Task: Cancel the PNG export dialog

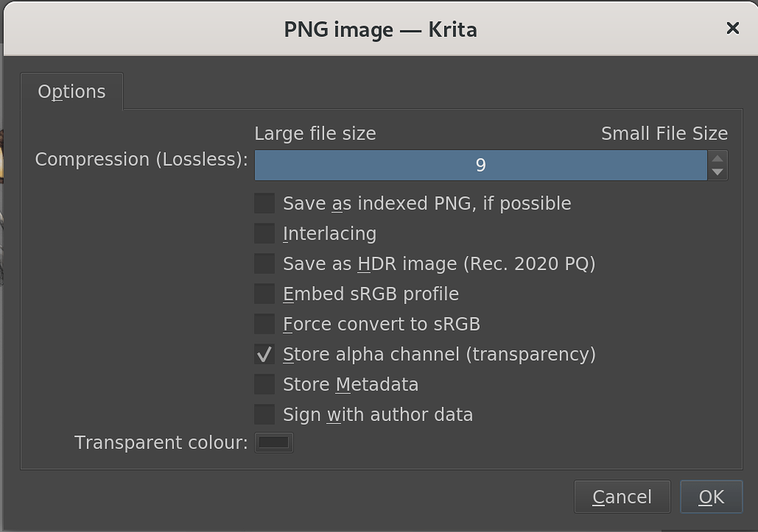Action: pos(622,496)
